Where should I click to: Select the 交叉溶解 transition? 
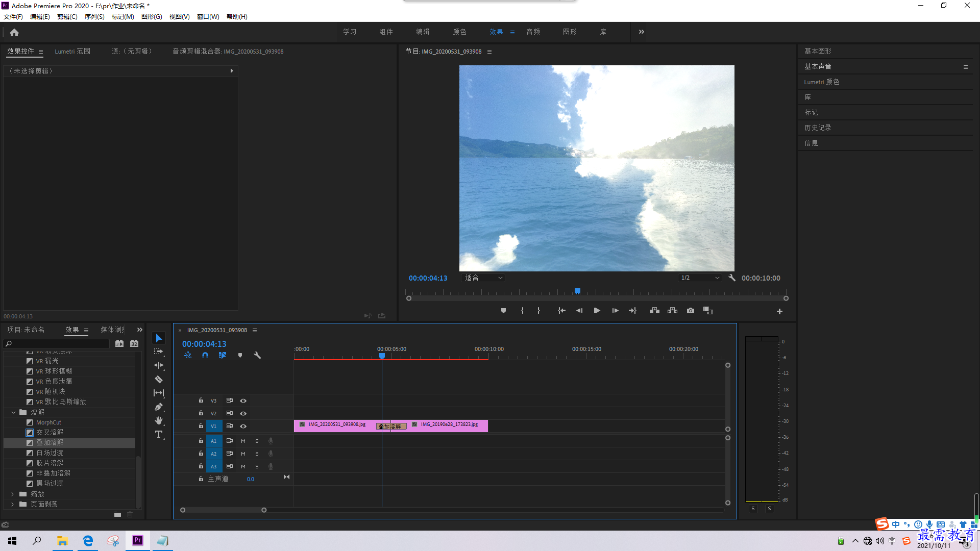click(50, 433)
